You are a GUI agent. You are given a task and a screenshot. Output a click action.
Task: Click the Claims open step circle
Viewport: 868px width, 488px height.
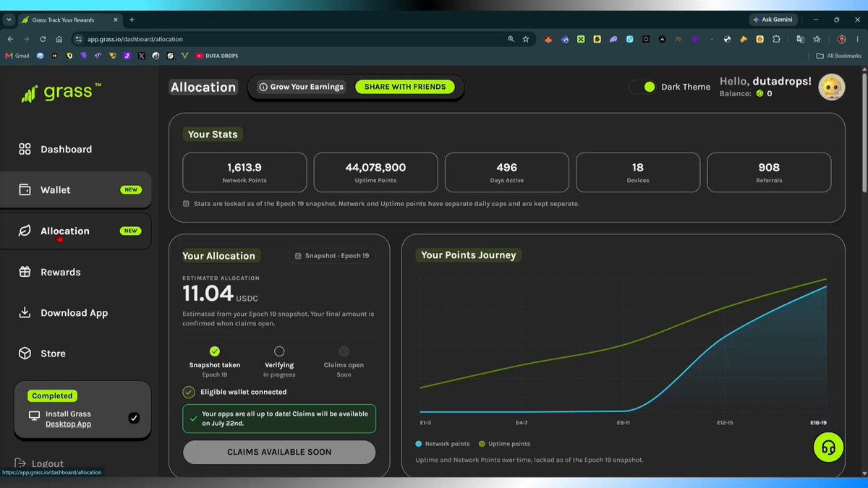344,351
